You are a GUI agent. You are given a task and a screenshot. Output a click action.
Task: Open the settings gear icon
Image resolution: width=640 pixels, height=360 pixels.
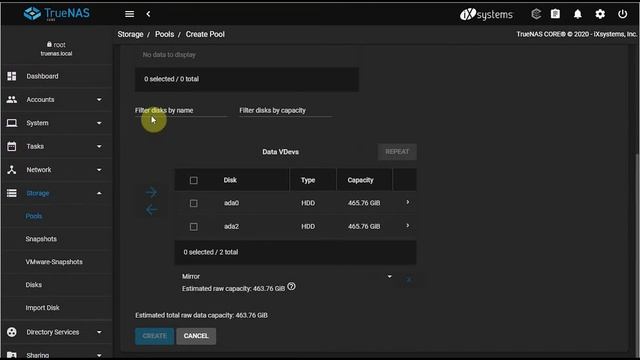click(600, 14)
